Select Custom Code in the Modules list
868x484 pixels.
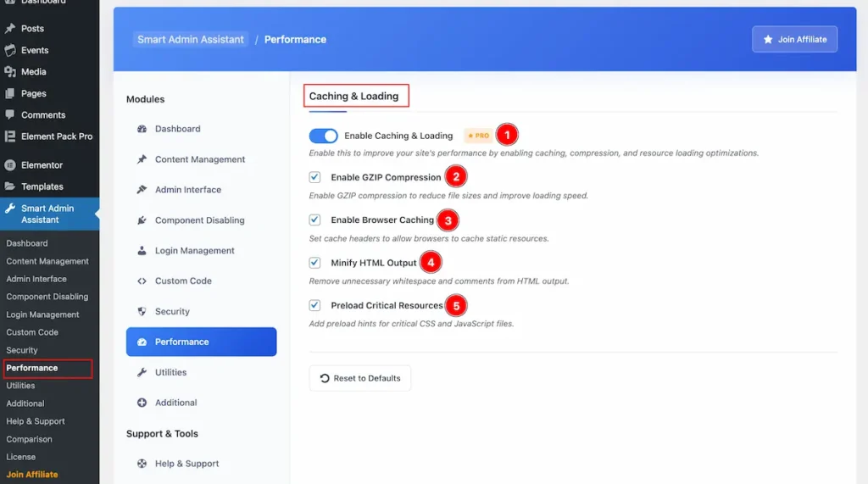[201, 281]
